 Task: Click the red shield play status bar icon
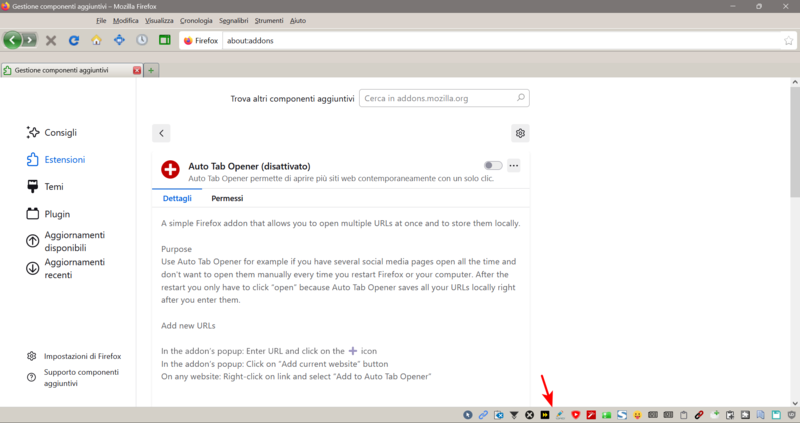click(576, 415)
